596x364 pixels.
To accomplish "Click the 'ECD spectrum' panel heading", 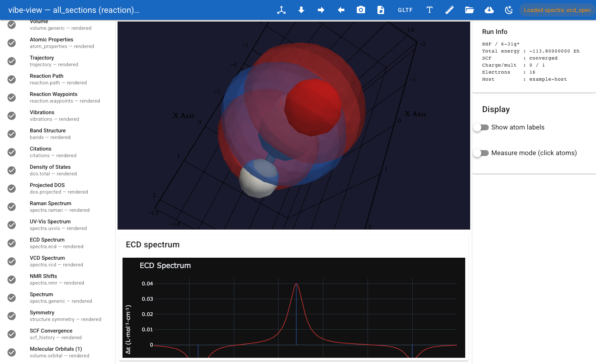I will pos(153,244).
